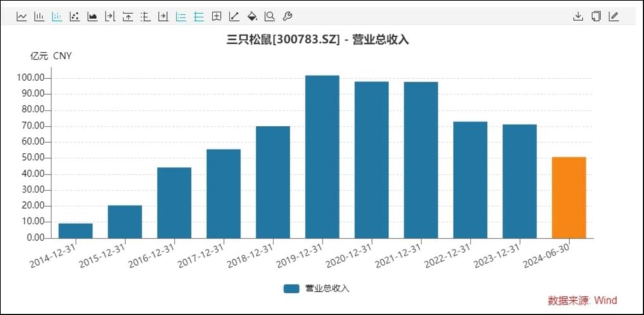The width and height of the screenshot is (644, 315).
Task: Click the magnifier zoom view icon
Action: pos(269,17)
